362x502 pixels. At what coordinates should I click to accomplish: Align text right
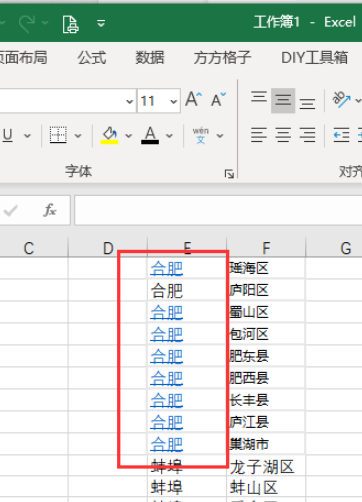click(307, 135)
